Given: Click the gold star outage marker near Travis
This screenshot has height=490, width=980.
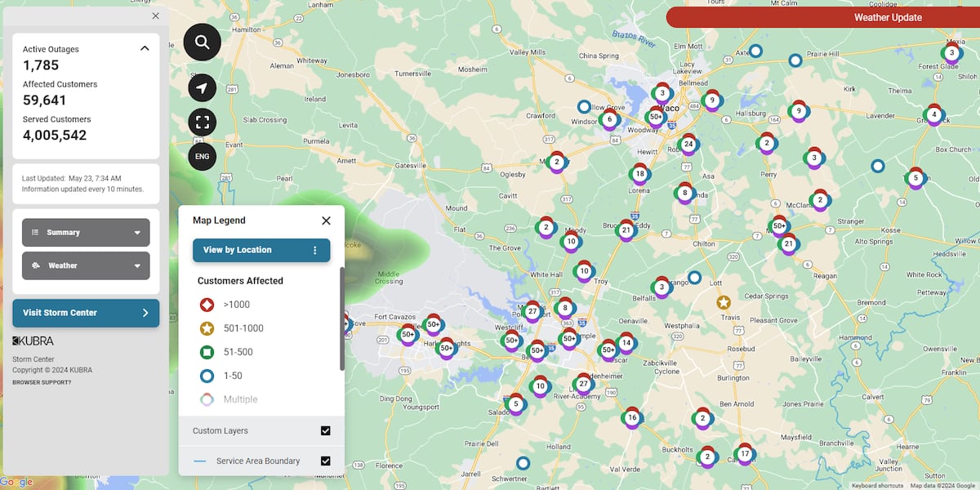Looking at the screenshot, I should [x=724, y=302].
